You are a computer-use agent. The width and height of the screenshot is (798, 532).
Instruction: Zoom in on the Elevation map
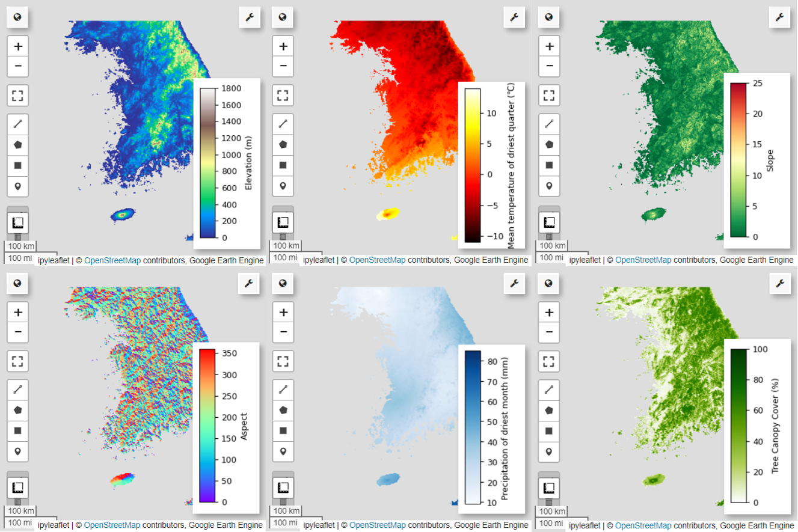17,46
